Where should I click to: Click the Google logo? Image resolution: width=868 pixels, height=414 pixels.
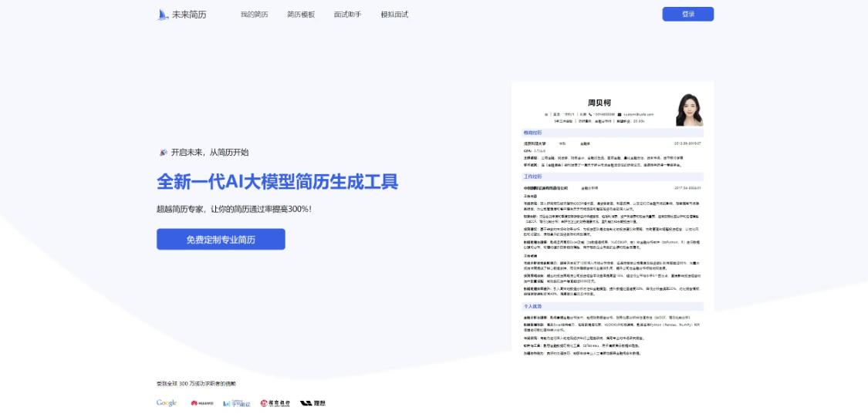coord(167,403)
